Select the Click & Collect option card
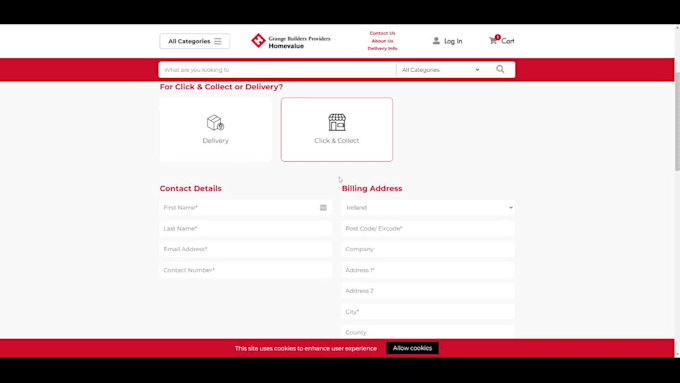 (x=337, y=130)
